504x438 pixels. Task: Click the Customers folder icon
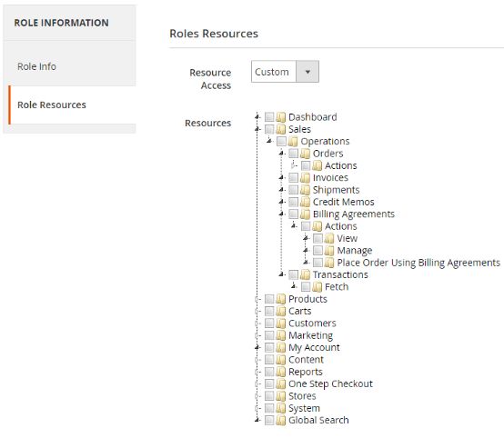(280, 324)
